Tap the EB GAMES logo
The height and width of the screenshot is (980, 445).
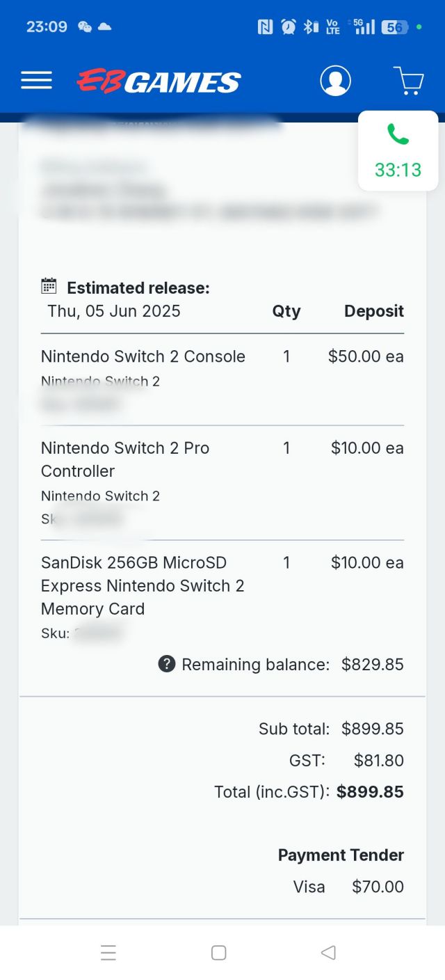tap(158, 81)
